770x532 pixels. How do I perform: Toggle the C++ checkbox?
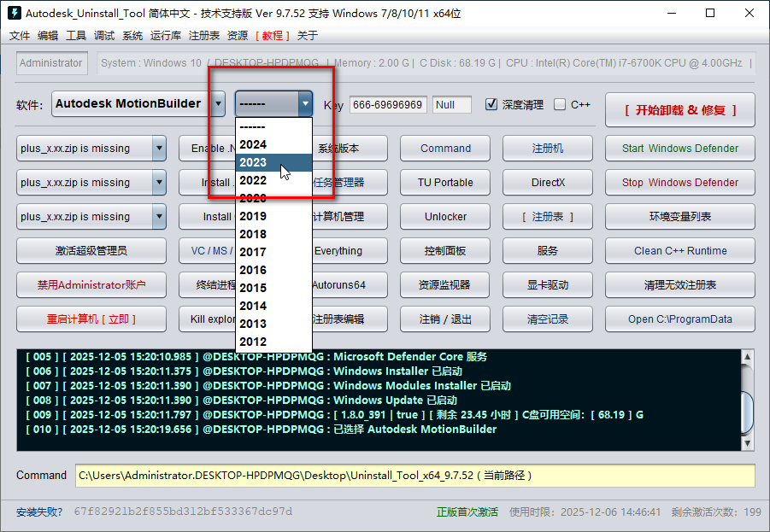559,104
